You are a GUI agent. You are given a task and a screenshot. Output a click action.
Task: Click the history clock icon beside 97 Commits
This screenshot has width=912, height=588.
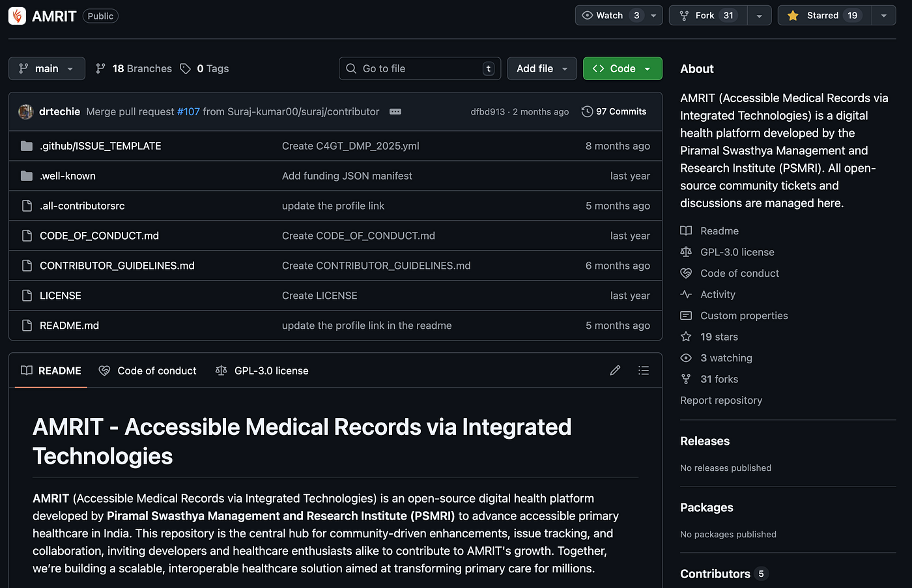[x=587, y=112]
